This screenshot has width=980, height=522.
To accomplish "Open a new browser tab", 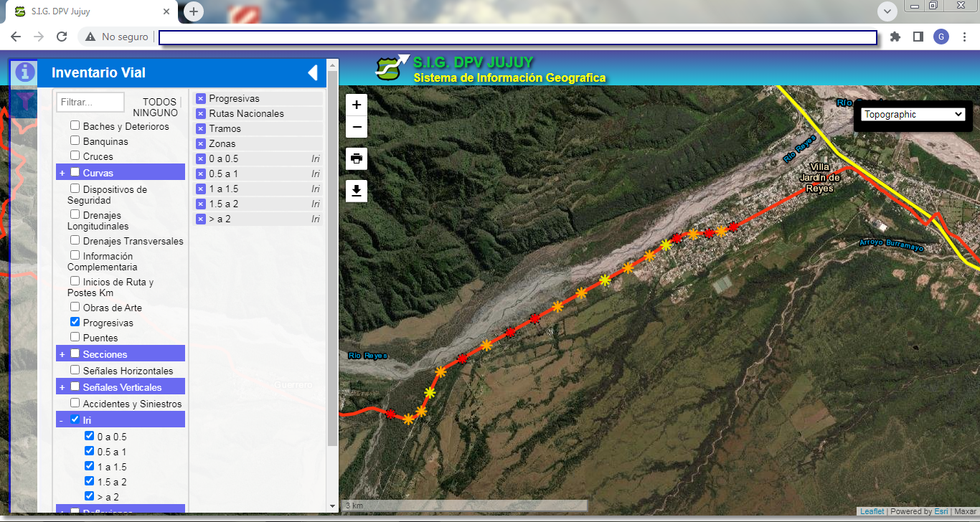I will click(194, 11).
